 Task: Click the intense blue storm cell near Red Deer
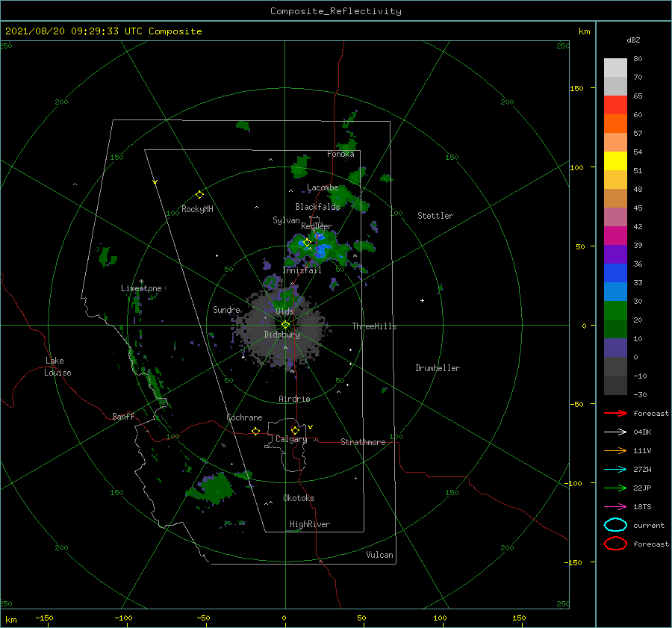point(321,251)
